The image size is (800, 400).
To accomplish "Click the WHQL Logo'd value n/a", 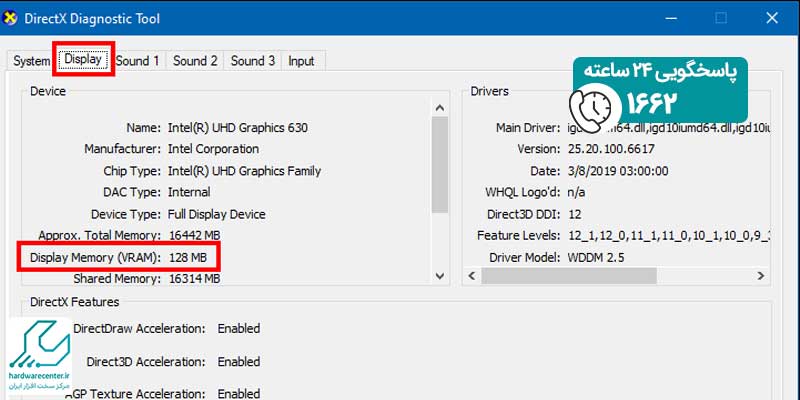I will [x=576, y=192].
